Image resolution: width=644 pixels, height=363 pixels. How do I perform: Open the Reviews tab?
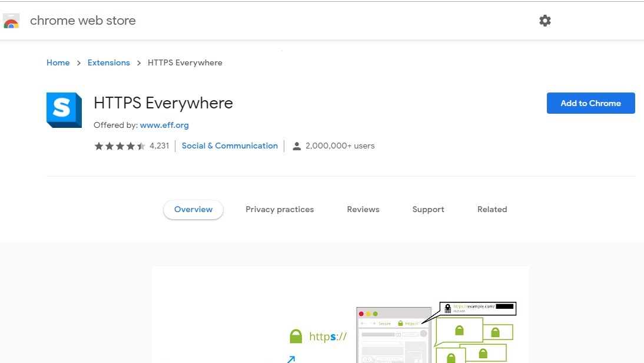(363, 209)
